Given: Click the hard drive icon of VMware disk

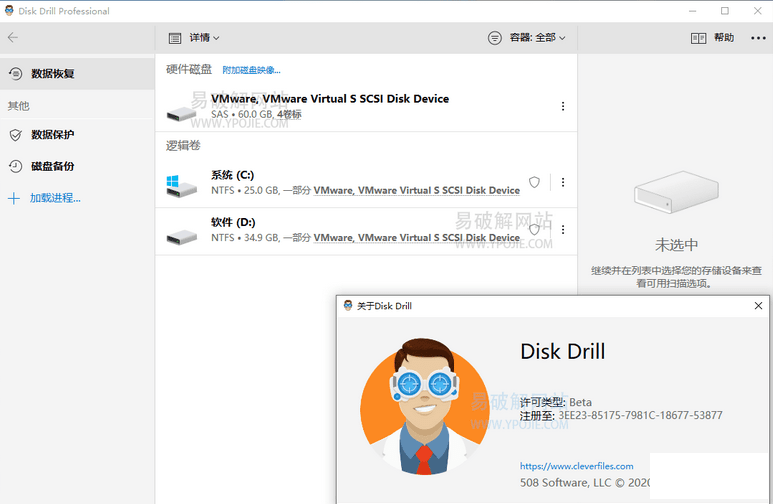Looking at the screenshot, I should click(x=181, y=114).
